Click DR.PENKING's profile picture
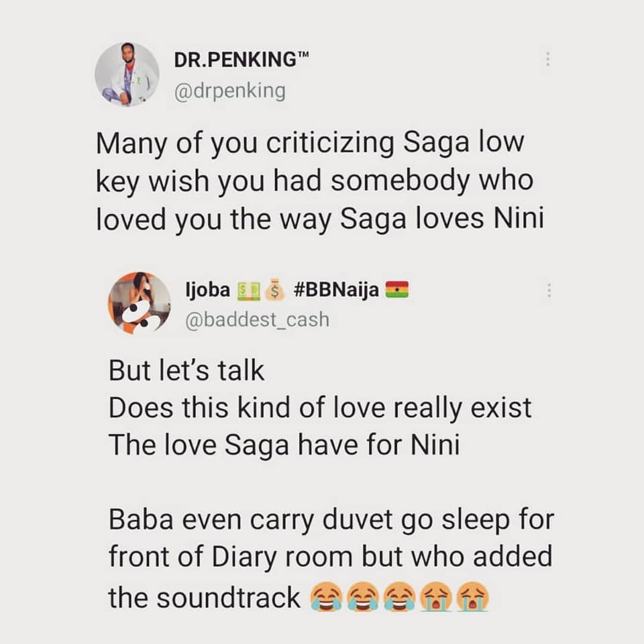Screen dimensions: 644x644 [127, 74]
